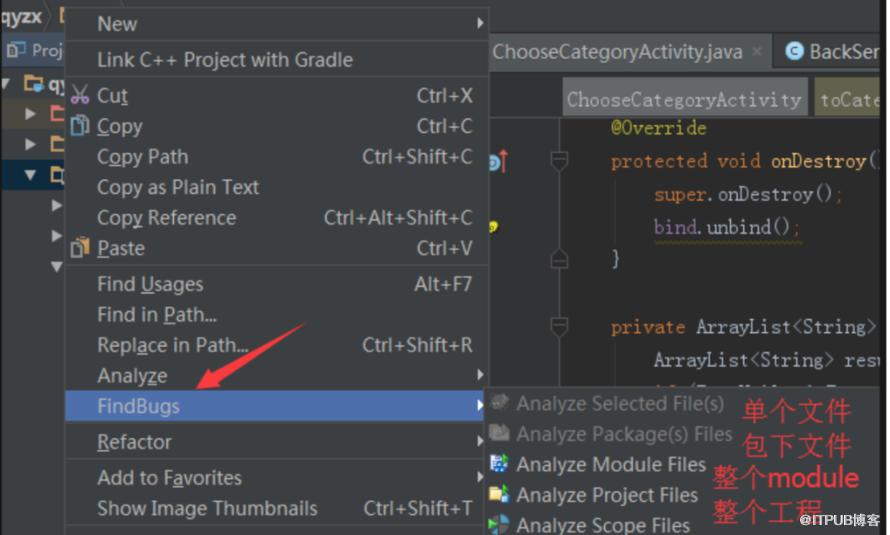
Task: Click the yellow intention bulb in gutter
Action: tap(492, 227)
